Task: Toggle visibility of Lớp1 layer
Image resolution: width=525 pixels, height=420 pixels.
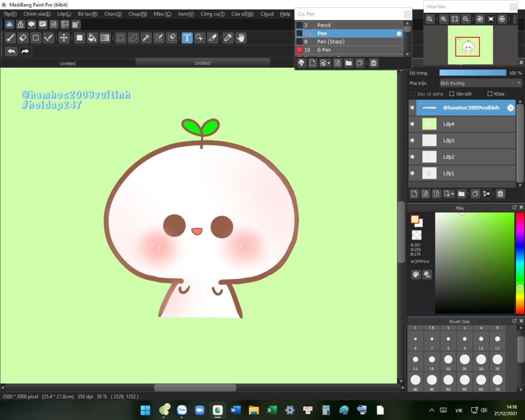Action: tap(412, 173)
